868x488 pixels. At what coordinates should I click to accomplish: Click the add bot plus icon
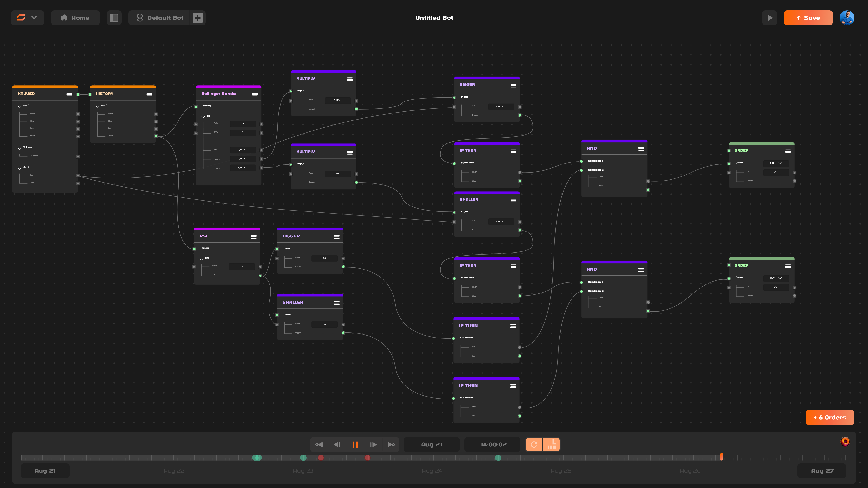coord(198,18)
